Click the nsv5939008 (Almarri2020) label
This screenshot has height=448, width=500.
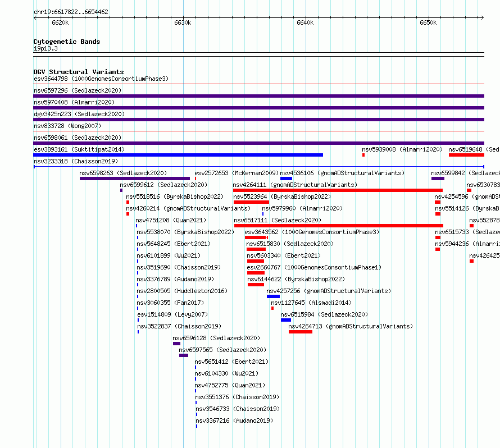(402, 149)
